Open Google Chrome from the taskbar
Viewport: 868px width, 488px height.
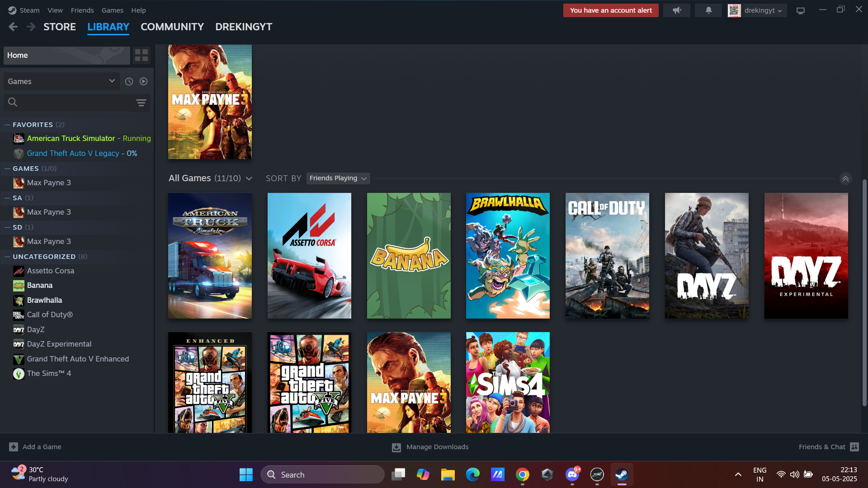[x=523, y=475]
